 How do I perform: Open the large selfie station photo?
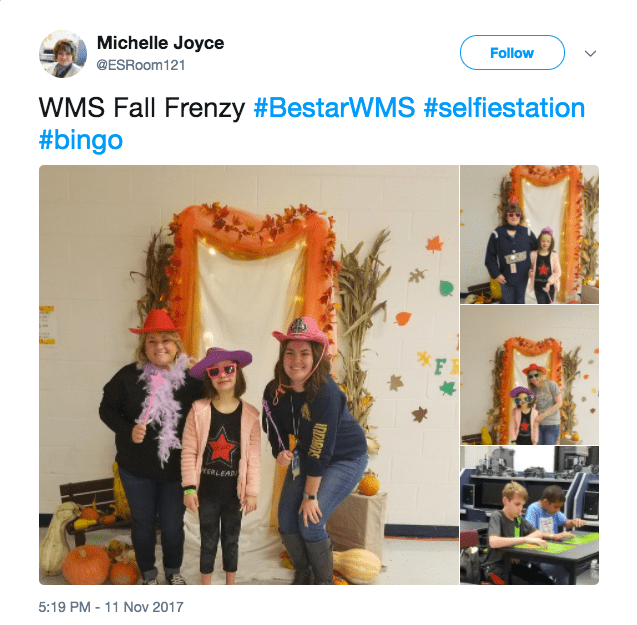pos(249,375)
